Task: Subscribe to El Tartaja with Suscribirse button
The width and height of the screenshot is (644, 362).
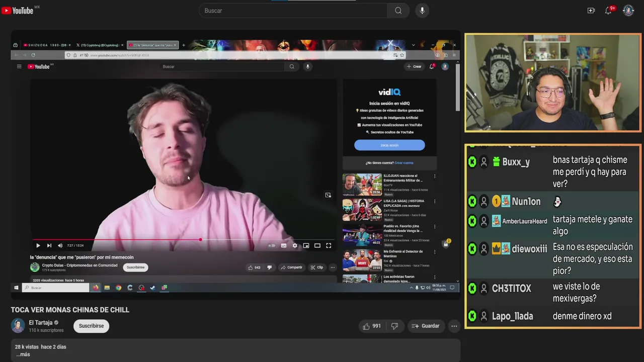Action: [x=91, y=326]
